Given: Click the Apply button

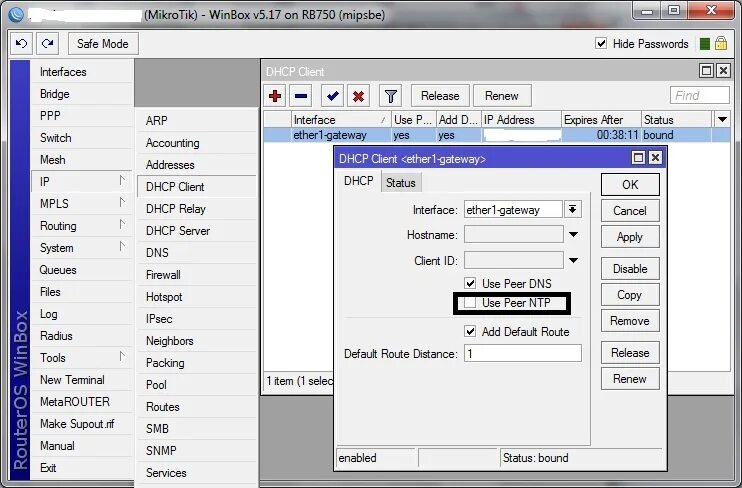Looking at the screenshot, I should point(630,237).
